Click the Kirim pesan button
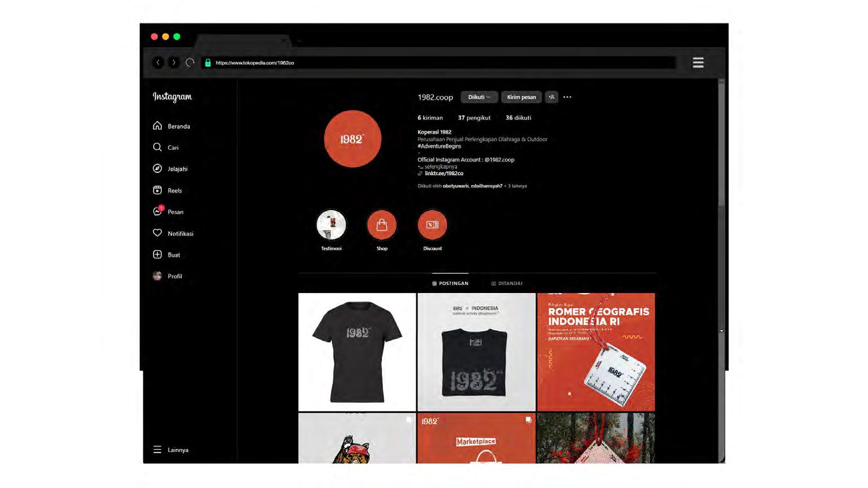This screenshot has width=868, height=488. [521, 97]
